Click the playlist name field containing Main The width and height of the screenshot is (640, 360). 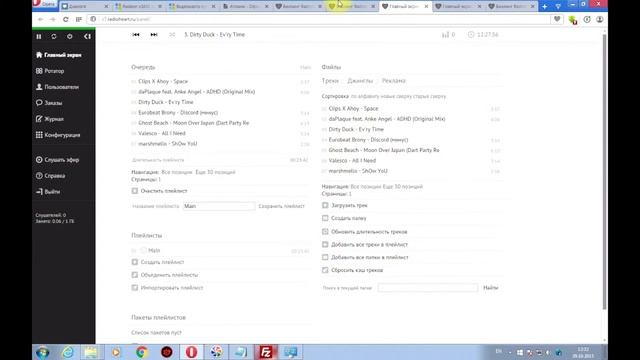[x=219, y=206]
